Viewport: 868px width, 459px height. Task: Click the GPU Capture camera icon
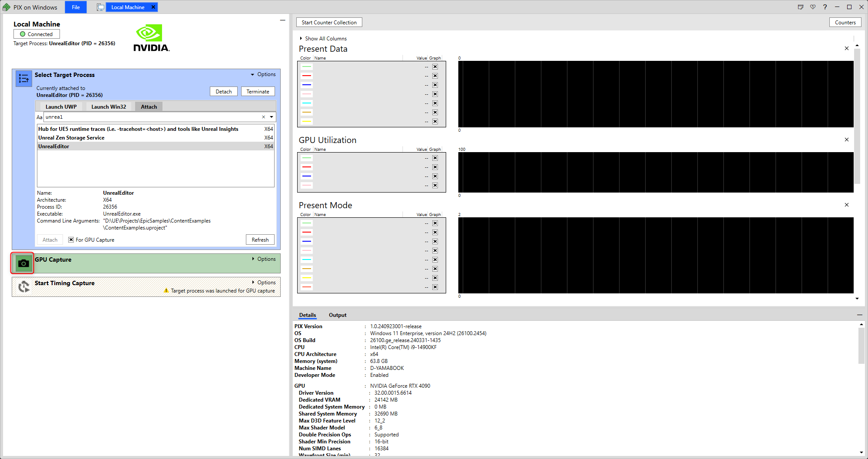(x=23, y=263)
